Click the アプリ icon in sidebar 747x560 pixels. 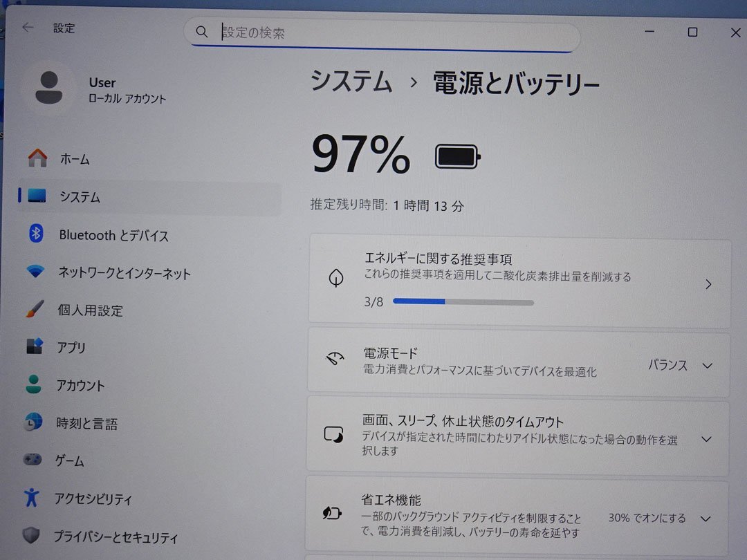[35, 346]
